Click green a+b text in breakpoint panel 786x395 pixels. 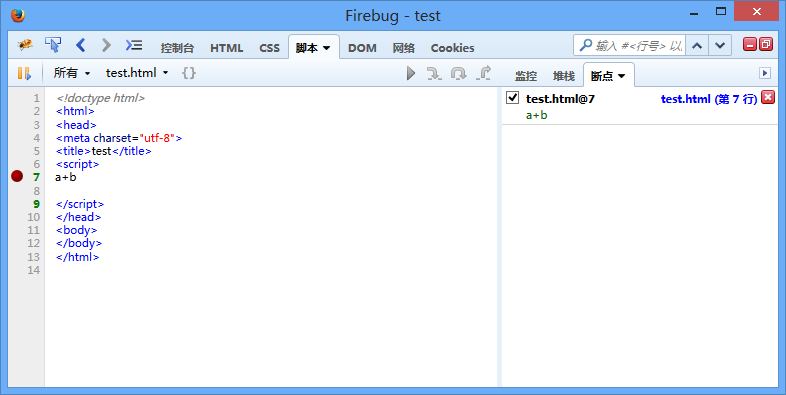(x=536, y=115)
